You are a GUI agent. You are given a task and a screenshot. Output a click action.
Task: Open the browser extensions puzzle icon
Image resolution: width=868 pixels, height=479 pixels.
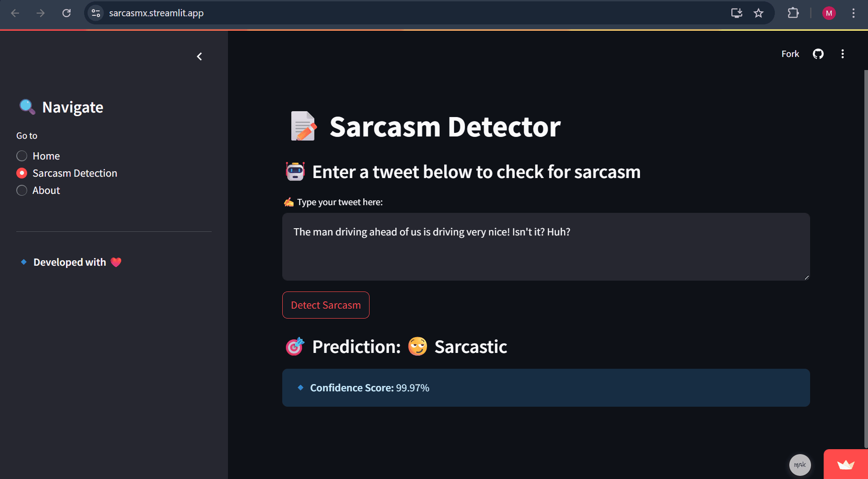[793, 13]
